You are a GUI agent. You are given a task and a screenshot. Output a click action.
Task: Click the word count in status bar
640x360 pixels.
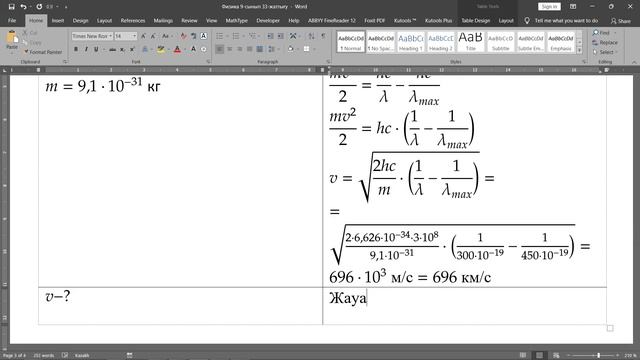pos(43,356)
